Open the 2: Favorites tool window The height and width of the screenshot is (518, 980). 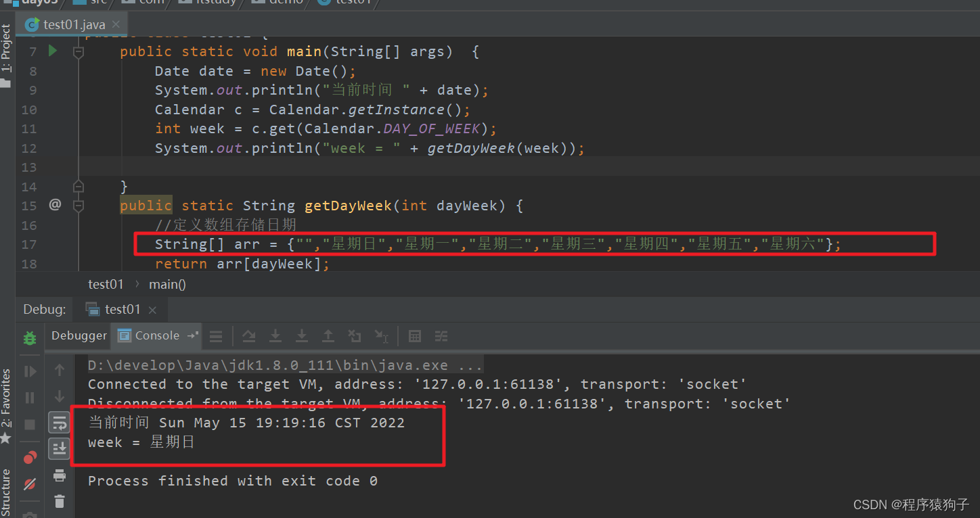[6, 406]
